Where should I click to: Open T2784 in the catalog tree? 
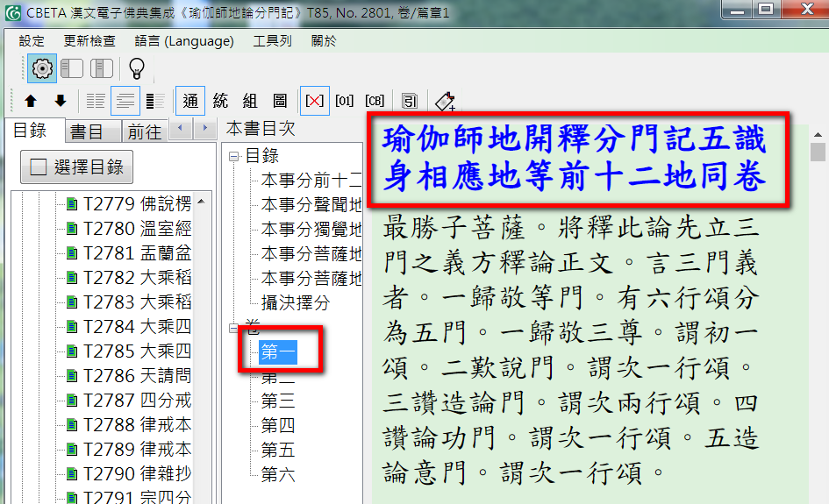tap(137, 327)
